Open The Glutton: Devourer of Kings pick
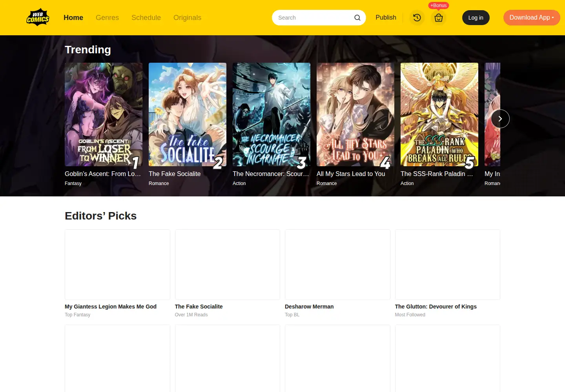 pos(448,265)
